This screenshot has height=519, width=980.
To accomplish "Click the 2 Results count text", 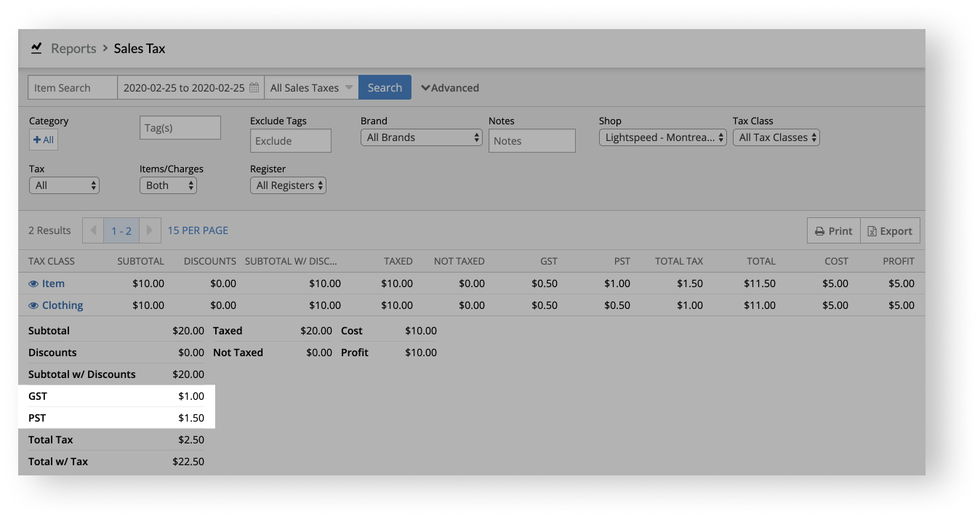I will click(x=49, y=230).
